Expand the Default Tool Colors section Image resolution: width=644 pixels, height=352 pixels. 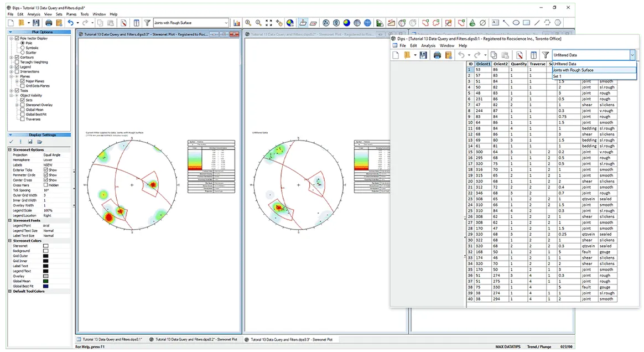click(x=10, y=291)
